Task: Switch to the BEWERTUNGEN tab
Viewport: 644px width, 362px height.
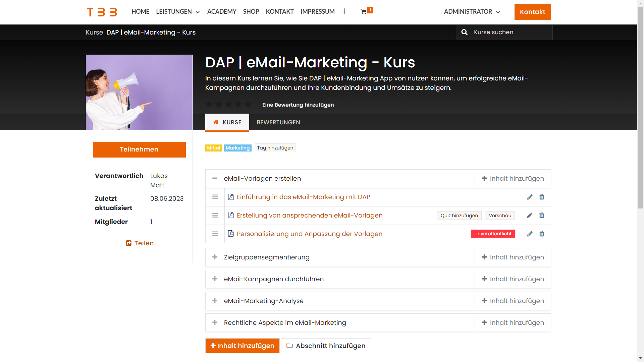Action: tap(278, 122)
